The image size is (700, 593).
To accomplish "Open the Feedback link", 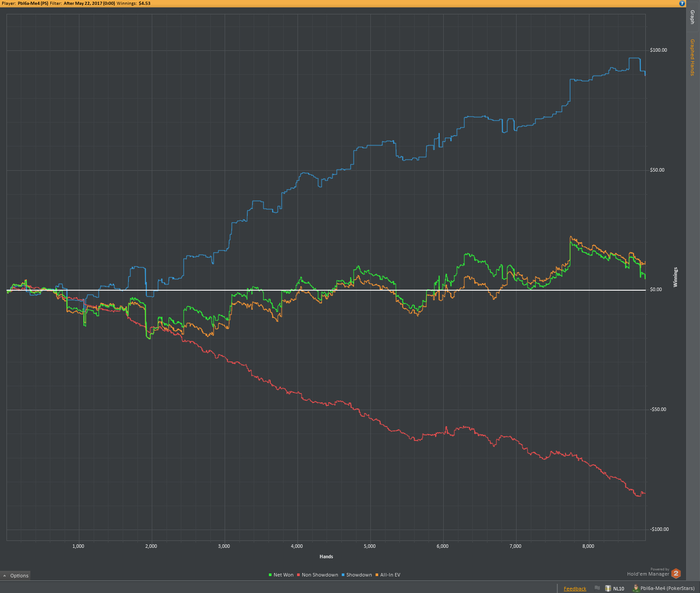I will pos(575,589).
